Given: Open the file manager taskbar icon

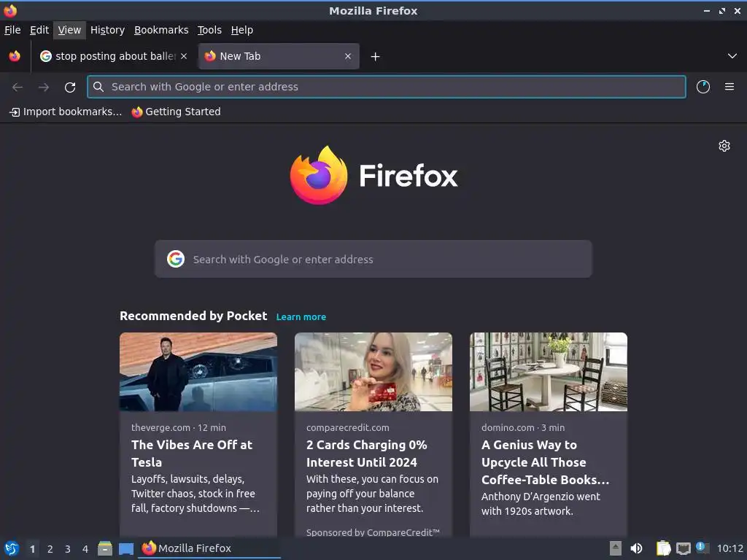Looking at the screenshot, I should [105, 548].
